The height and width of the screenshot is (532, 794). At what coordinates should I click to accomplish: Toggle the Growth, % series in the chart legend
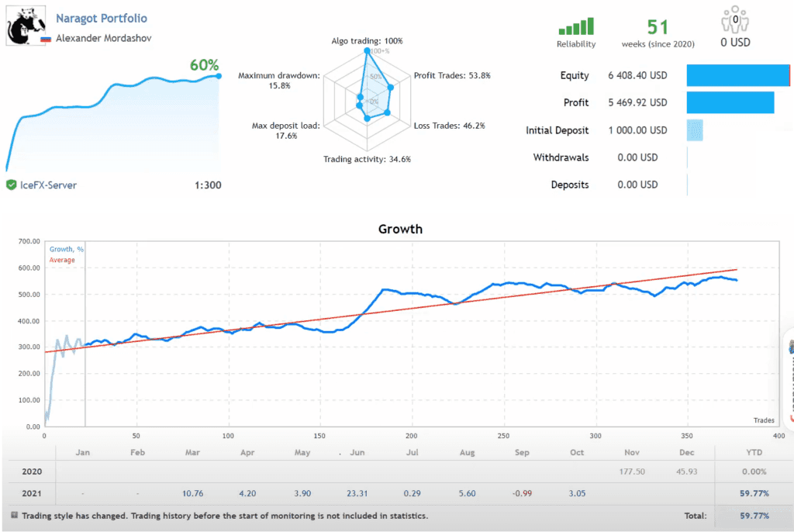pos(66,249)
